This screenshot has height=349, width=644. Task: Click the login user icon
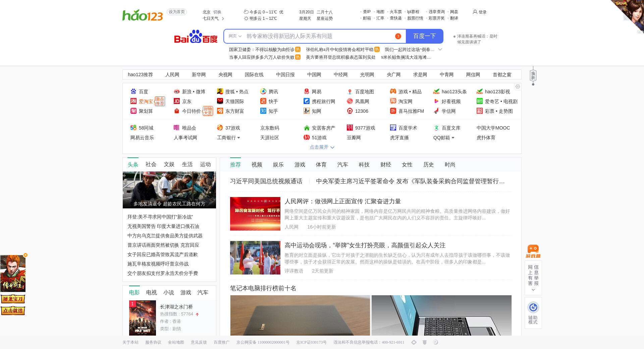tap(475, 12)
